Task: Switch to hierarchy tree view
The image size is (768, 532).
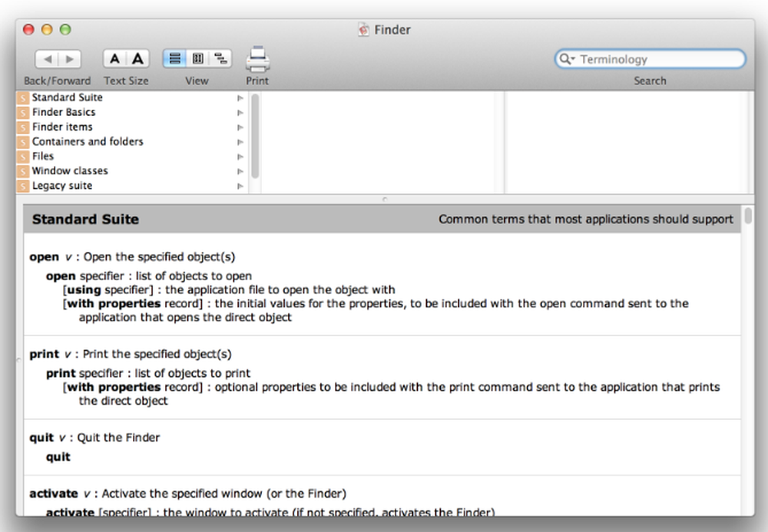Action: tap(220, 59)
